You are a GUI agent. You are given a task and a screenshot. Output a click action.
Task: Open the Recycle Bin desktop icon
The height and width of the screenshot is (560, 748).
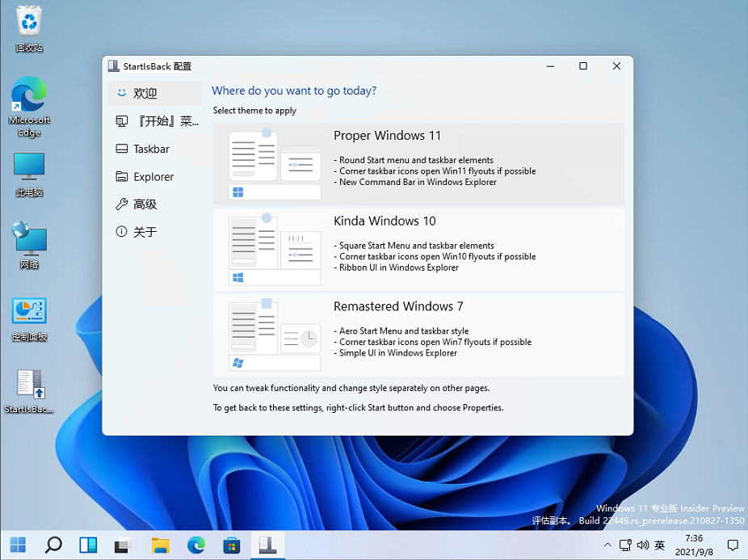[29, 28]
